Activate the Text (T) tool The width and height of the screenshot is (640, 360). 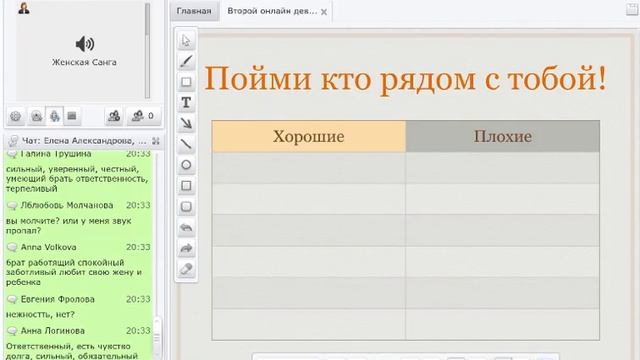pos(186,103)
